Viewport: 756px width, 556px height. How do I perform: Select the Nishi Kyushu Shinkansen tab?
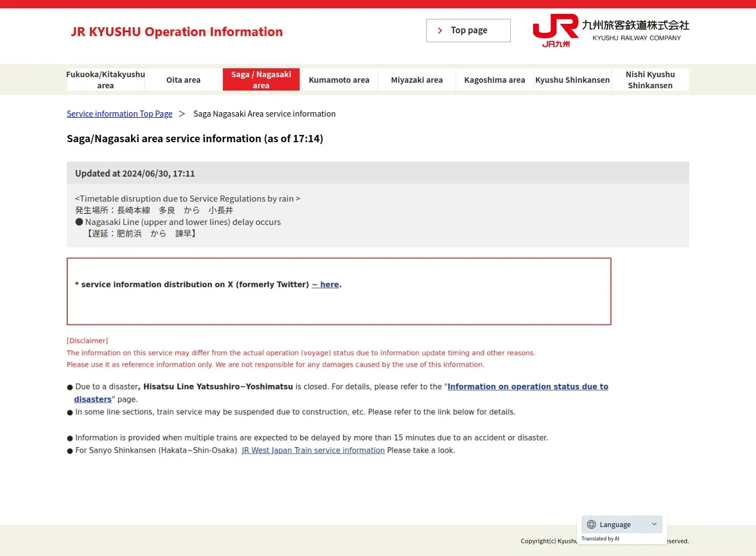click(x=650, y=79)
